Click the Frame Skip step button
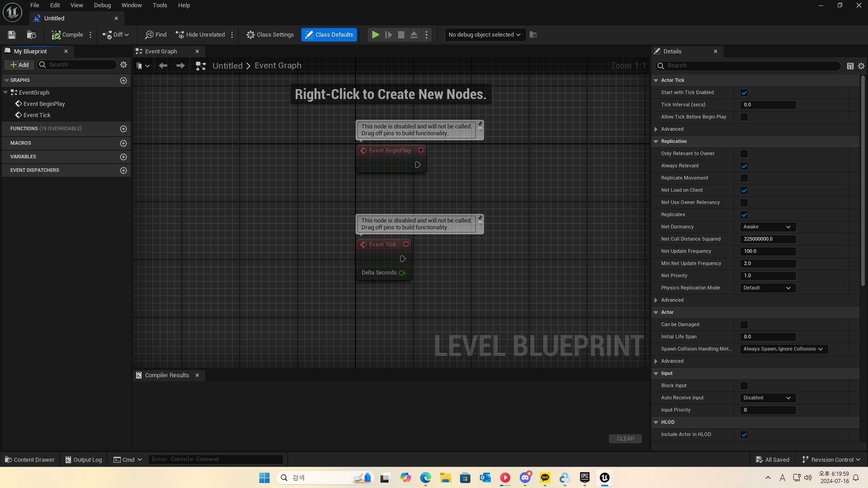This screenshot has width=868, height=488. (x=388, y=35)
